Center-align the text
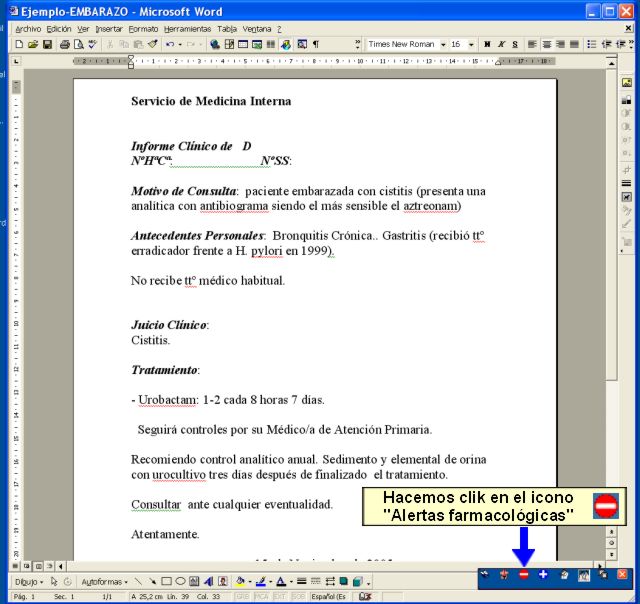640x604 pixels. [x=547, y=44]
